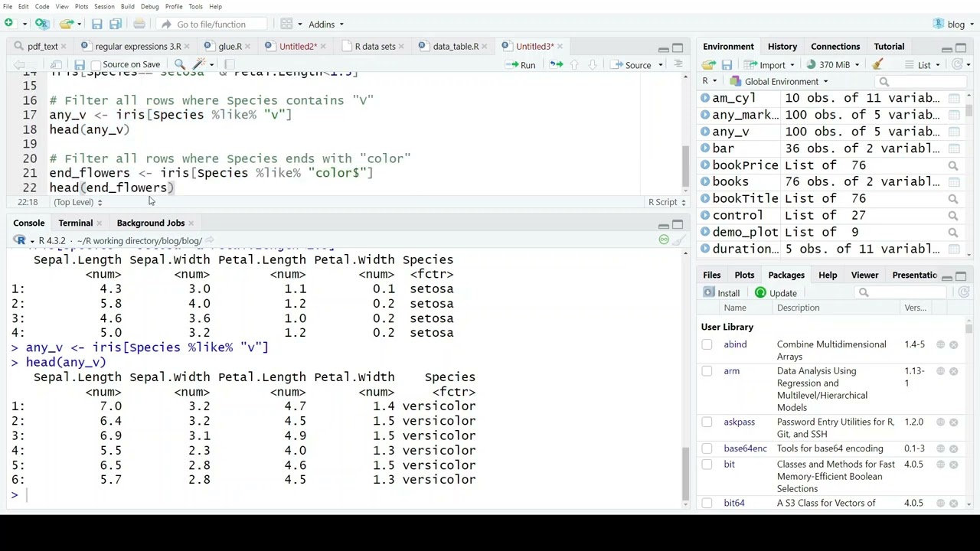Open Find/Replace magnifier in editor toolbar
The image size is (980, 551).
tap(179, 64)
